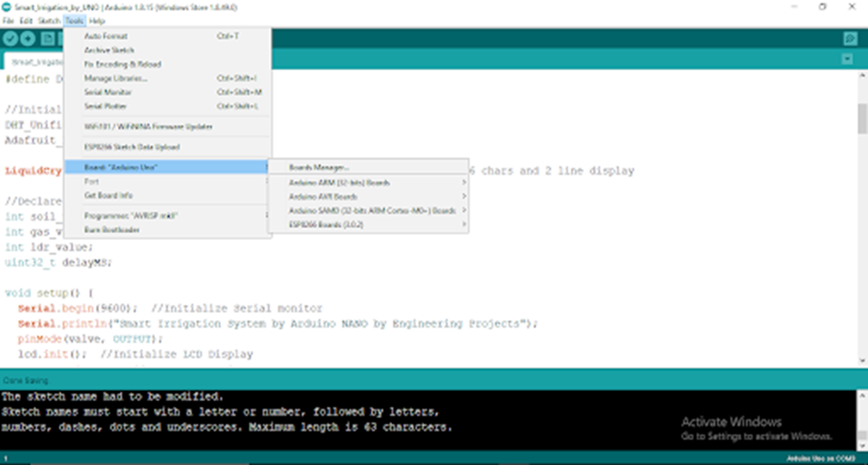Close the open Tools menu
This screenshot has height=465, width=868.
point(74,21)
